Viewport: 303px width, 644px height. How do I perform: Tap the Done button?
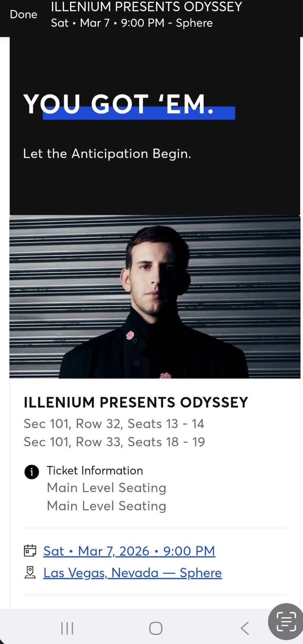[23, 14]
